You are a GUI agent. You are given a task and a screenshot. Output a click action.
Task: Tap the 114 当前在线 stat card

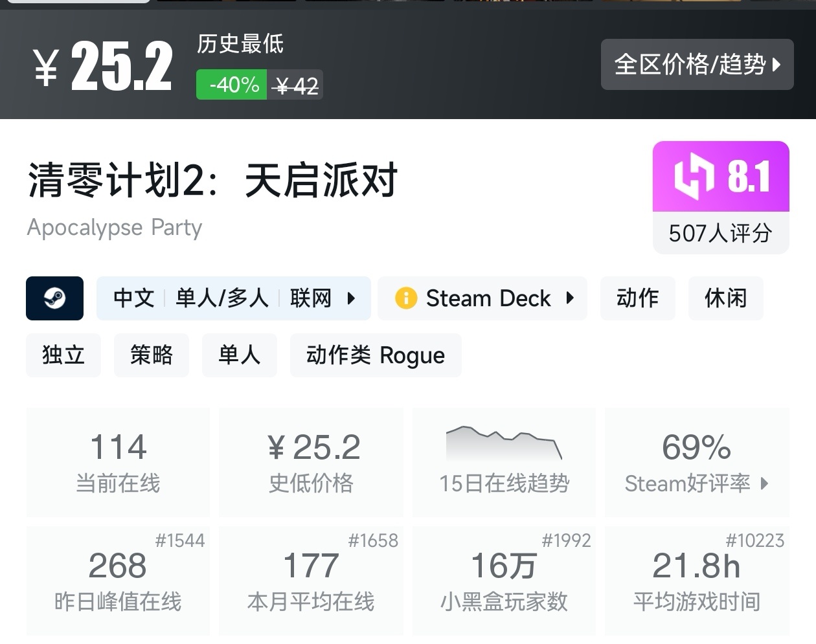pos(118,462)
